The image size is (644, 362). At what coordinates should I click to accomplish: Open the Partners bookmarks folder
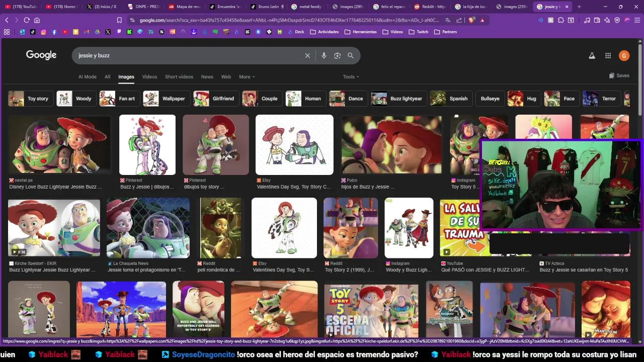pyautogui.click(x=446, y=32)
